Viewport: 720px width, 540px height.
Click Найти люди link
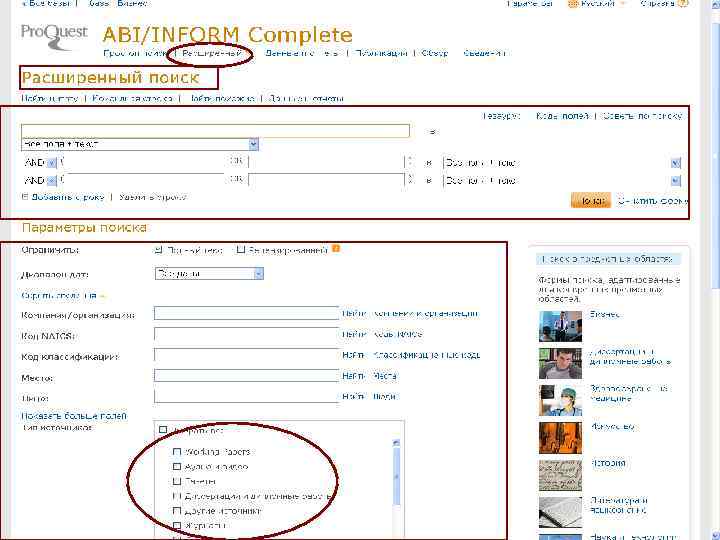[x=370, y=396]
